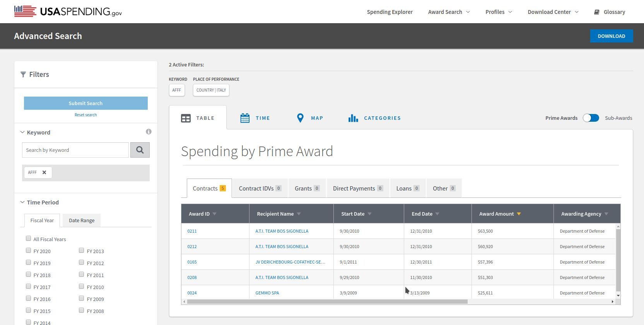Switch to Loans tab
Image resolution: width=644 pixels, height=325 pixels.
pyautogui.click(x=408, y=189)
